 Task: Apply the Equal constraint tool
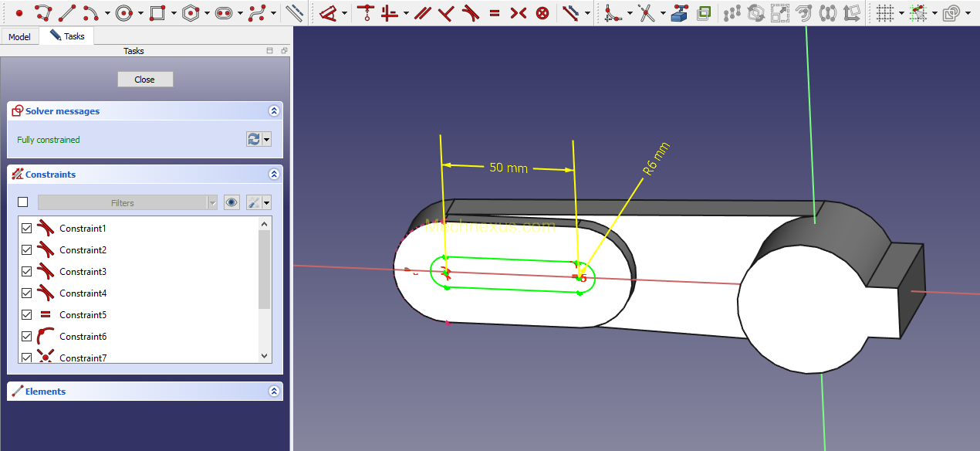coord(494,13)
